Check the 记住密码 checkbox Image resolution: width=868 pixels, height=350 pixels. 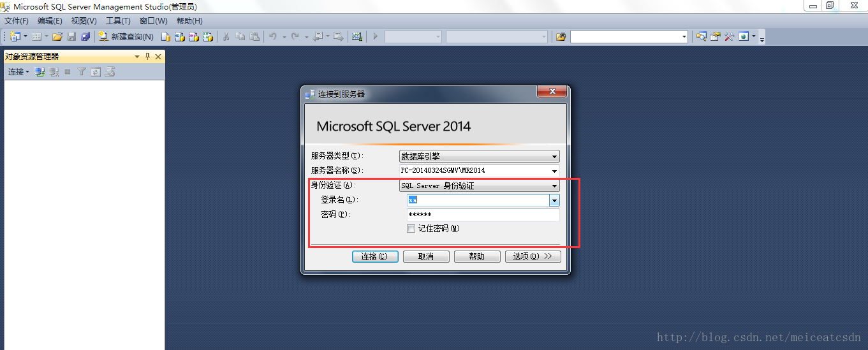[411, 229]
